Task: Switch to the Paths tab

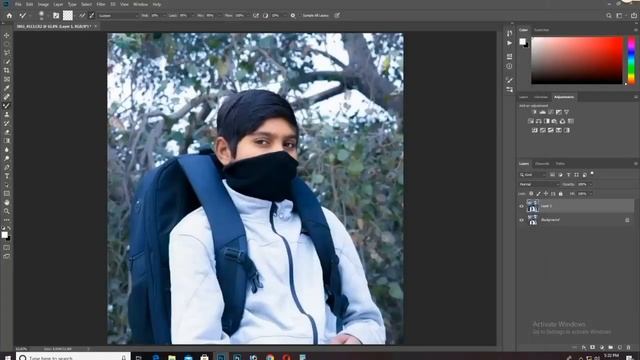Action: pyautogui.click(x=560, y=164)
